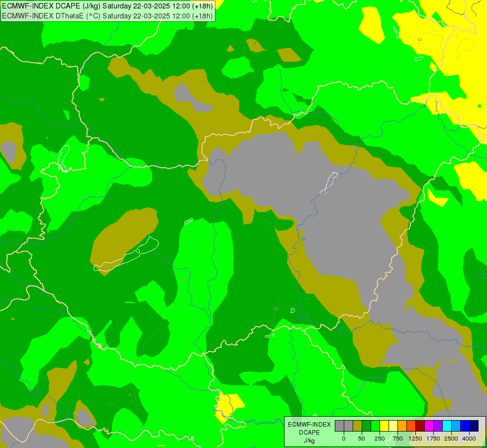The width and height of the screenshot is (487, 448).
Task: Pick the red-orange legend swatch
Action: pyautogui.click(x=411, y=426)
